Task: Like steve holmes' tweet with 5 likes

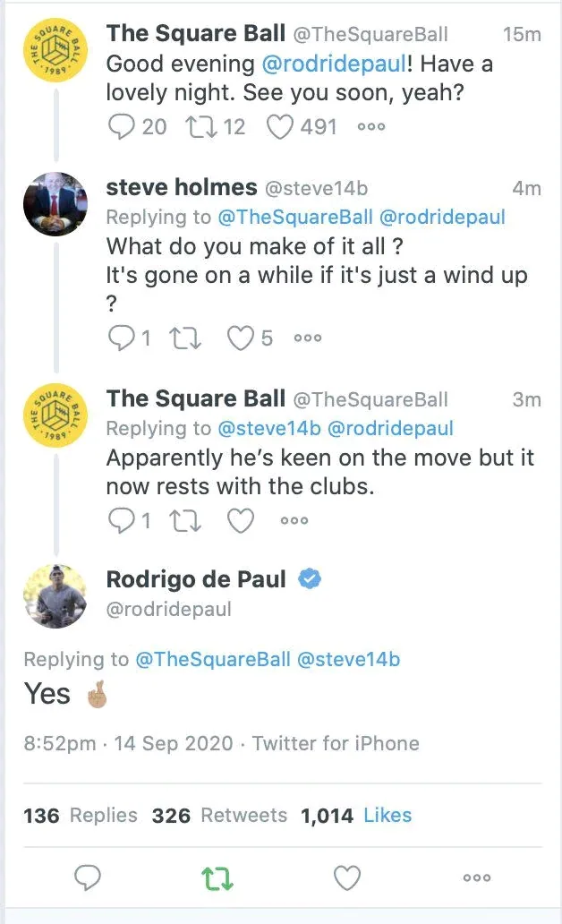Action: [x=239, y=338]
